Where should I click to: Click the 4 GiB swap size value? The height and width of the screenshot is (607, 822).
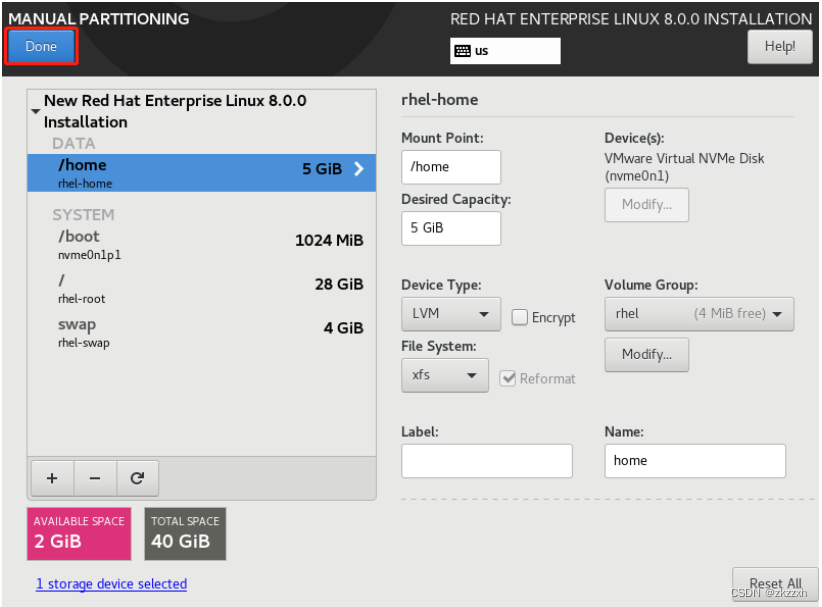pyautogui.click(x=343, y=328)
